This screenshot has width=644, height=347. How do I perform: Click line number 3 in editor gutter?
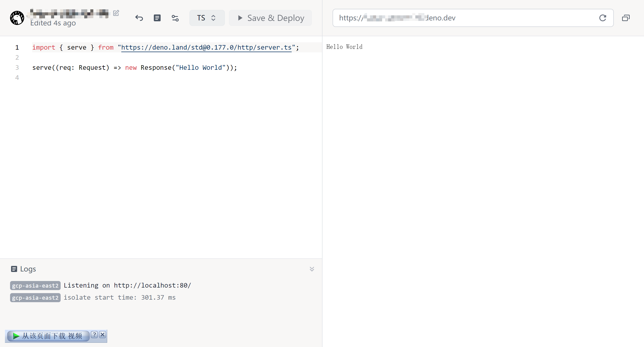17,67
